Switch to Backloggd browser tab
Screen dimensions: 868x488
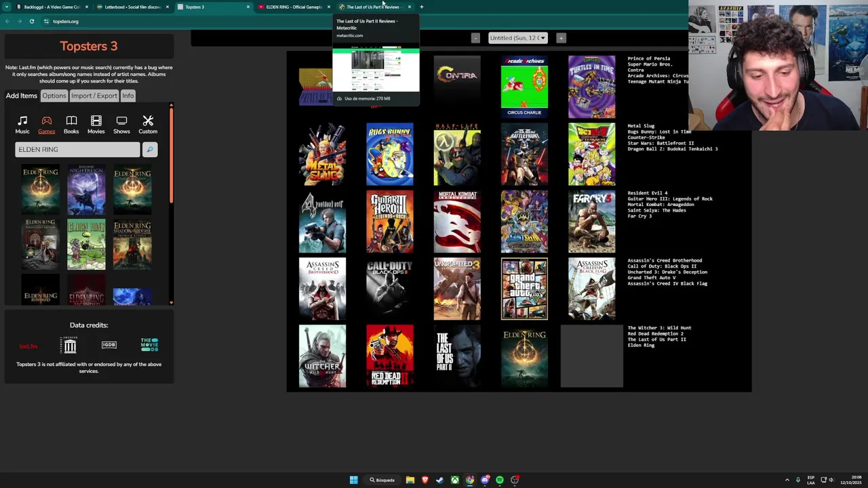pyautogui.click(x=51, y=7)
